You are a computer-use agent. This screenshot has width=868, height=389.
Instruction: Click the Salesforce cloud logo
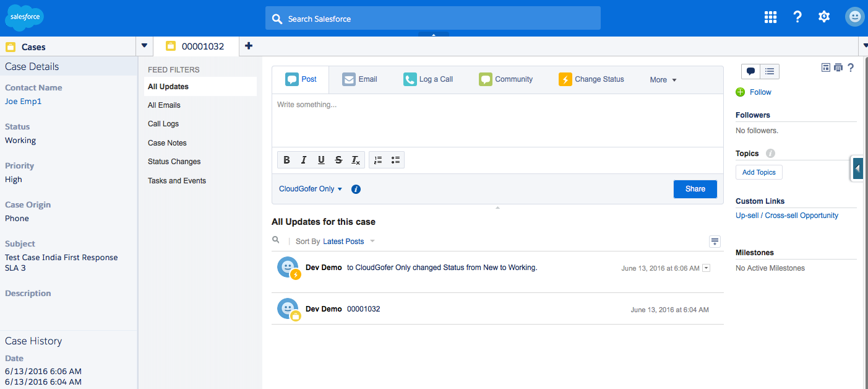(24, 18)
